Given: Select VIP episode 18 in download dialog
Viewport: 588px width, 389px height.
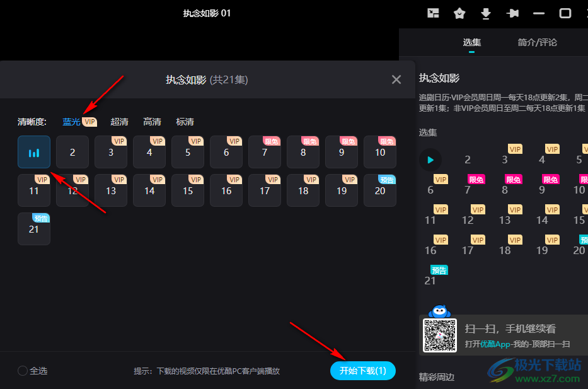Looking at the screenshot, I should pos(303,190).
